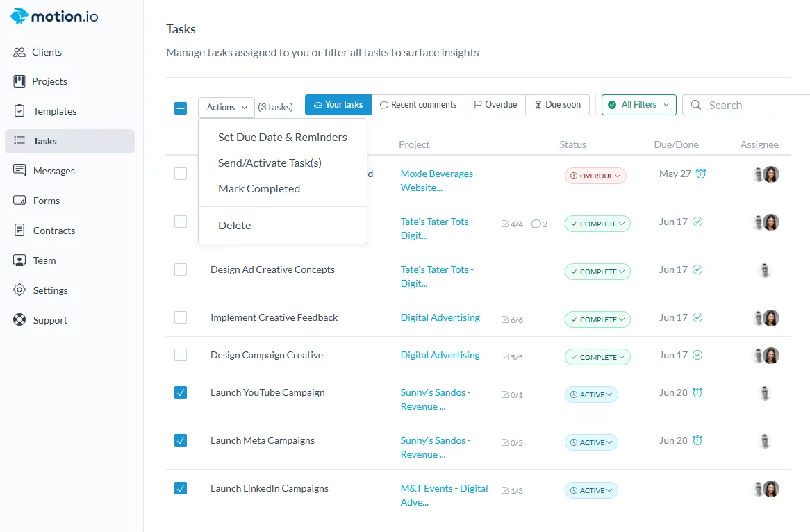Check the Implement Creative Feedback checkbox

tap(181, 317)
